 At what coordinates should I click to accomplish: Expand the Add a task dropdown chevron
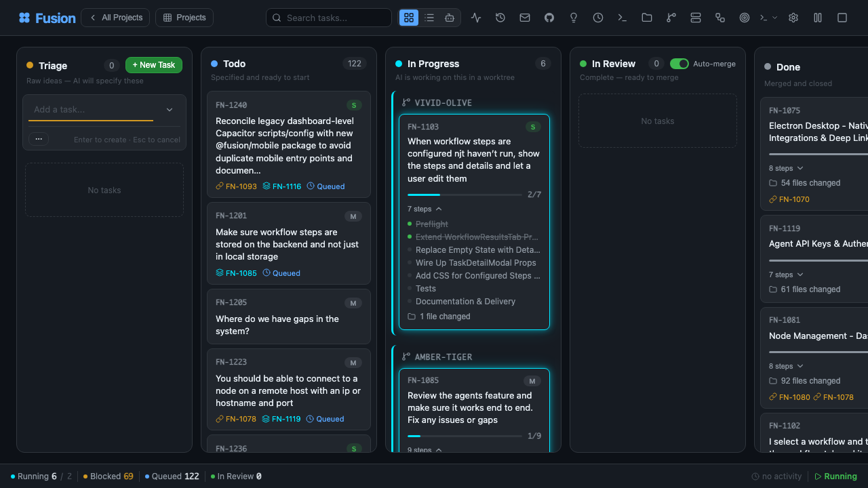click(170, 110)
